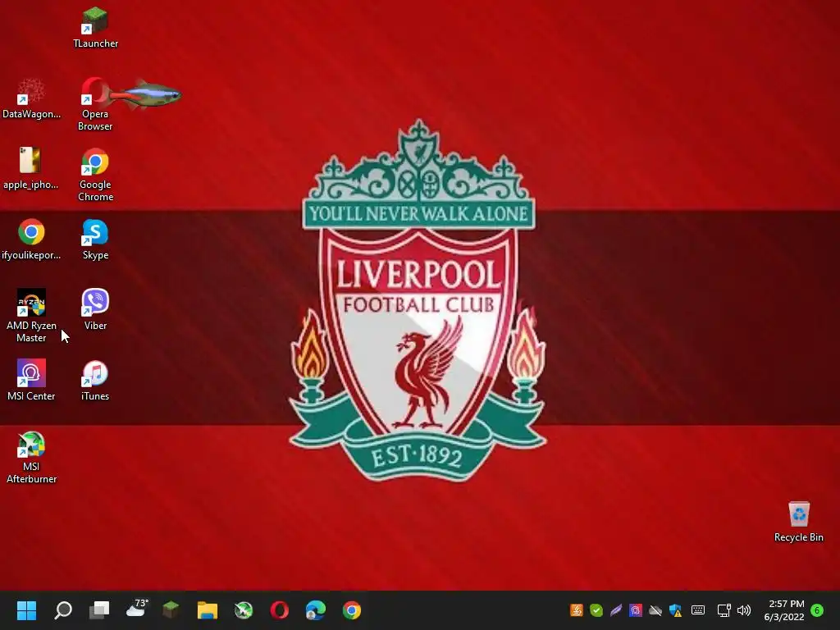Select the Recycle Bin icon
The height and width of the screenshot is (630, 840).
click(x=798, y=522)
